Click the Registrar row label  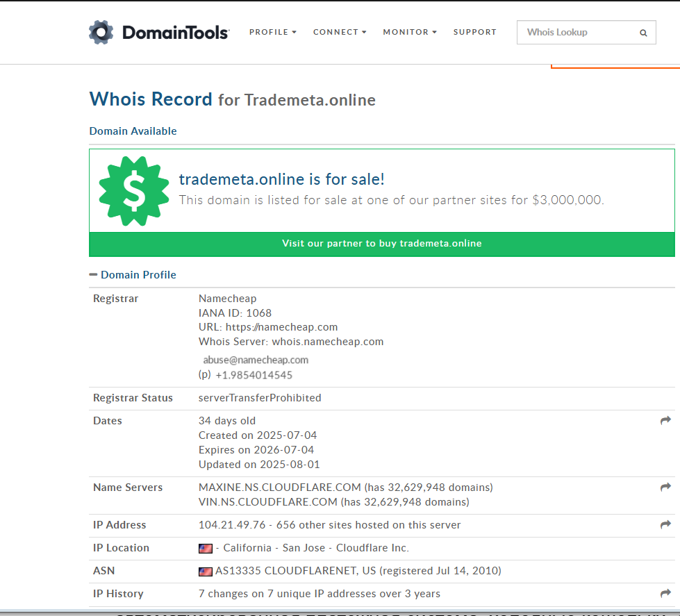point(116,298)
